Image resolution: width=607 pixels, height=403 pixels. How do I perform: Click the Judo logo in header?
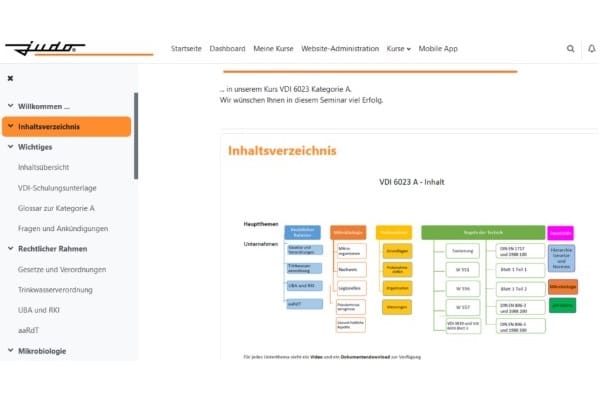click(x=45, y=47)
